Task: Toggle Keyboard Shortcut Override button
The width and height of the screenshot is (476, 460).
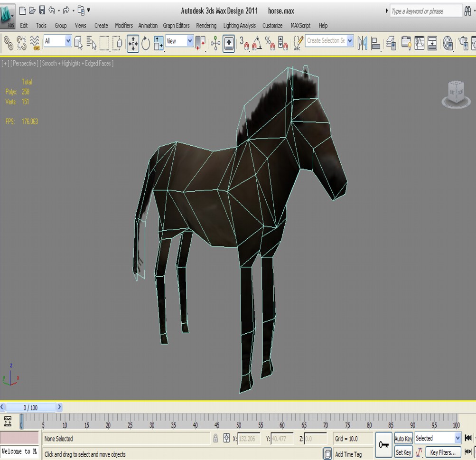Action: (229, 43)
